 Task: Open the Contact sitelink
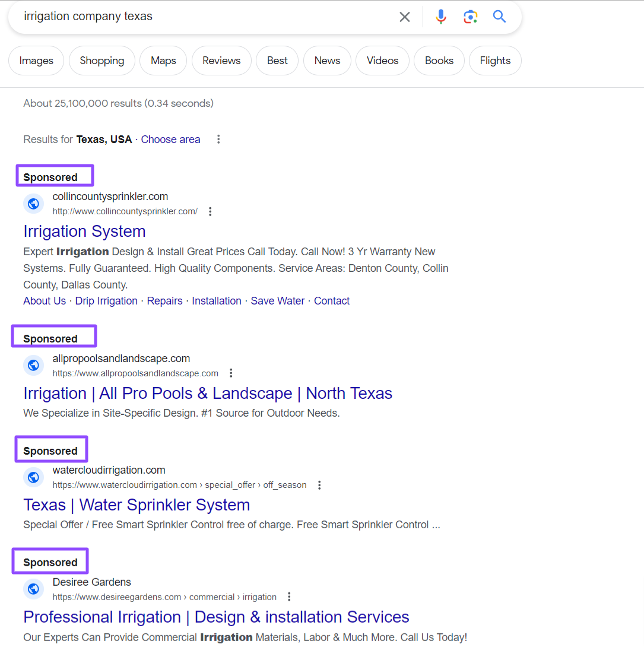332,301
